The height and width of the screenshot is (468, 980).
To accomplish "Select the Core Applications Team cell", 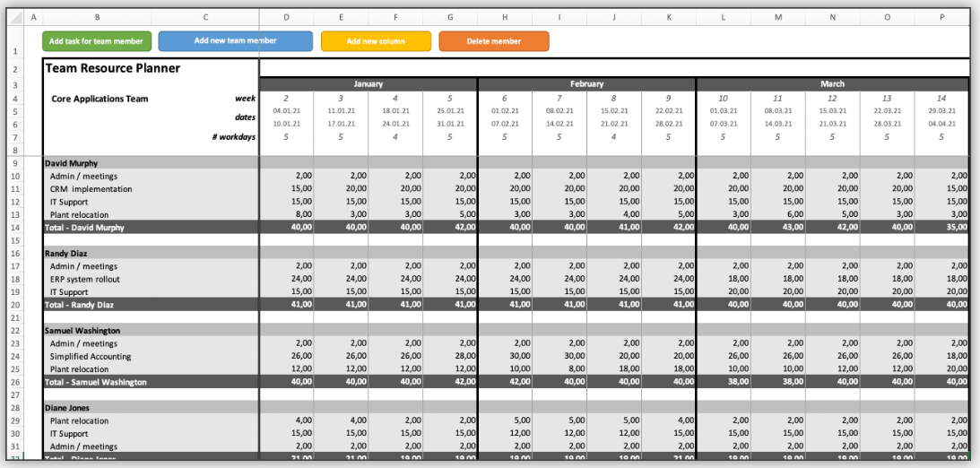I will click(100, 98).
